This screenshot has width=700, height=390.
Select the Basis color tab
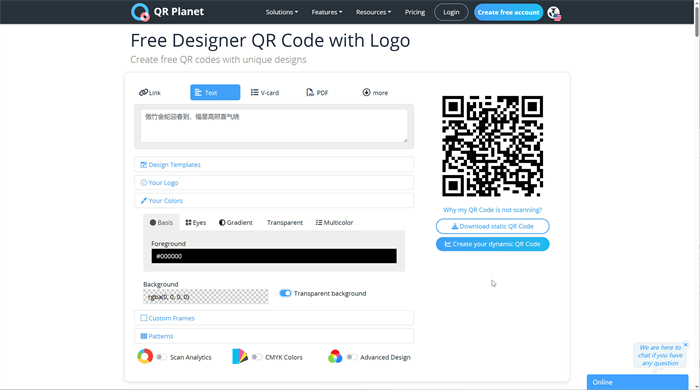[161, 222]
